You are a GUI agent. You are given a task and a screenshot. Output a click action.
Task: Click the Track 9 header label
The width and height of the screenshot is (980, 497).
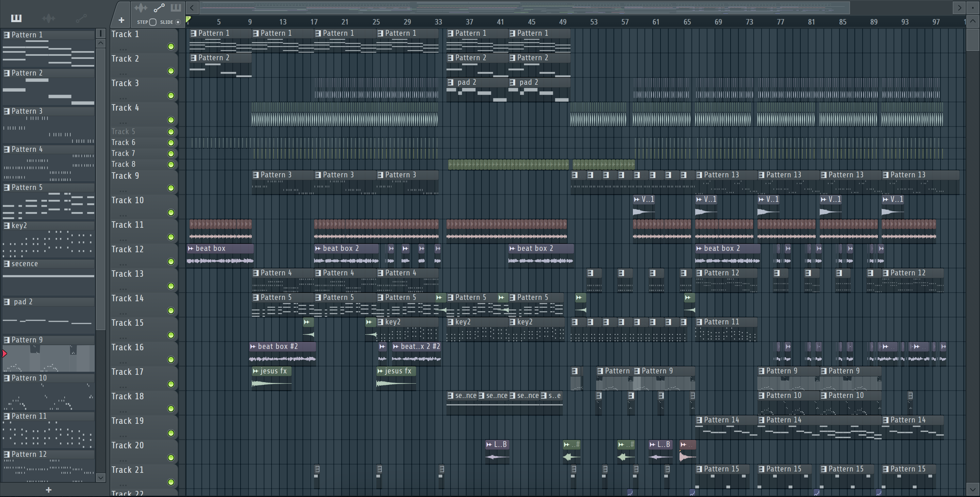click(125, 176)
